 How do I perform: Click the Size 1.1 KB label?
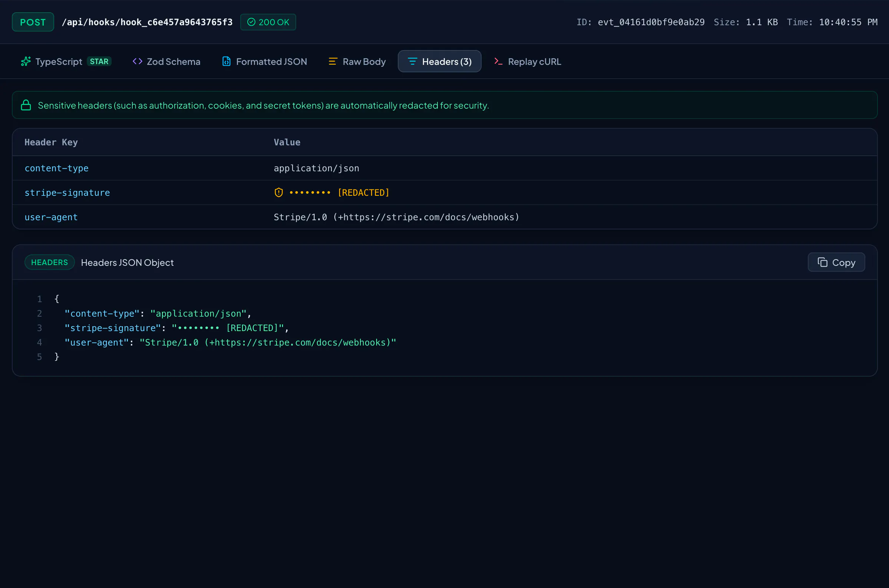746,22
